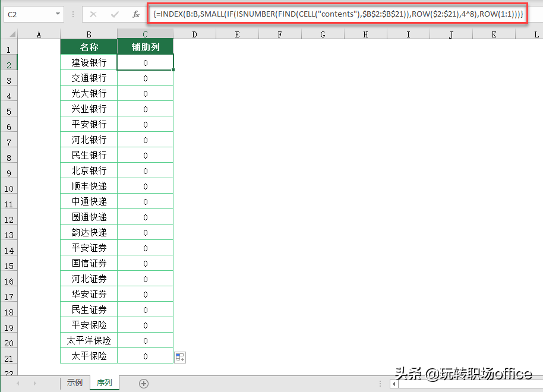Screen dimensions: 543x392
Task: Click cell containing 兴业银行
Action: pyautogui.click(x=89, y=109)
